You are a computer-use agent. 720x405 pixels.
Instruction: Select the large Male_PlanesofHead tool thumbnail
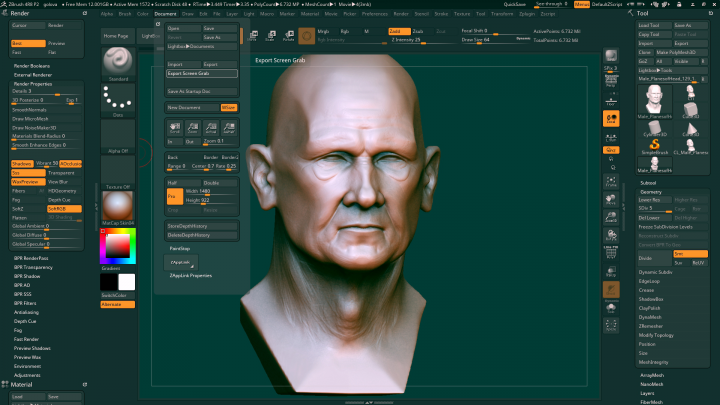(x=655, y=101)
